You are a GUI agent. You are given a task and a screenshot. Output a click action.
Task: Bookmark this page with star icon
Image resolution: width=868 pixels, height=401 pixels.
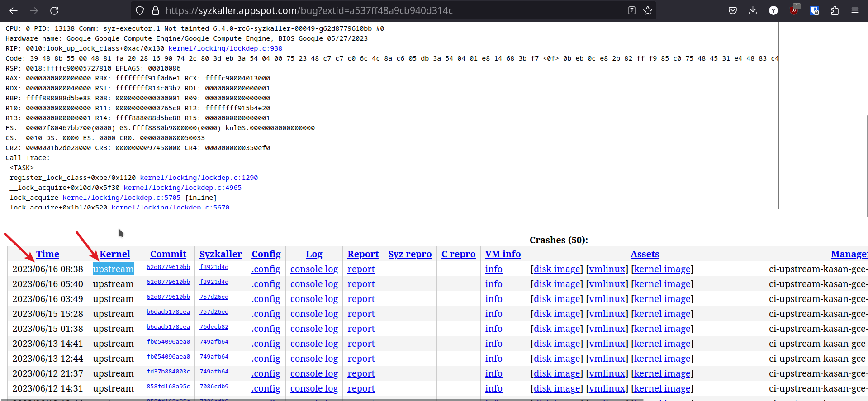pyautogui.click(x=648, y=10)
